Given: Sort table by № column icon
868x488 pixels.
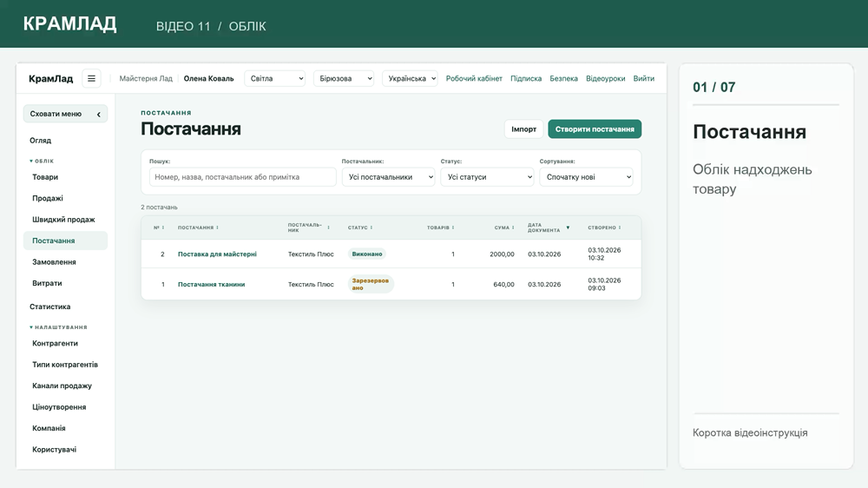Looking at the screenshot, I should 163,228.
